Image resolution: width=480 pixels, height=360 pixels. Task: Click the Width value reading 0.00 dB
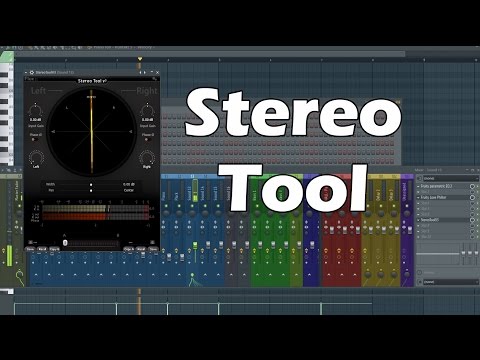pos(129,184)
